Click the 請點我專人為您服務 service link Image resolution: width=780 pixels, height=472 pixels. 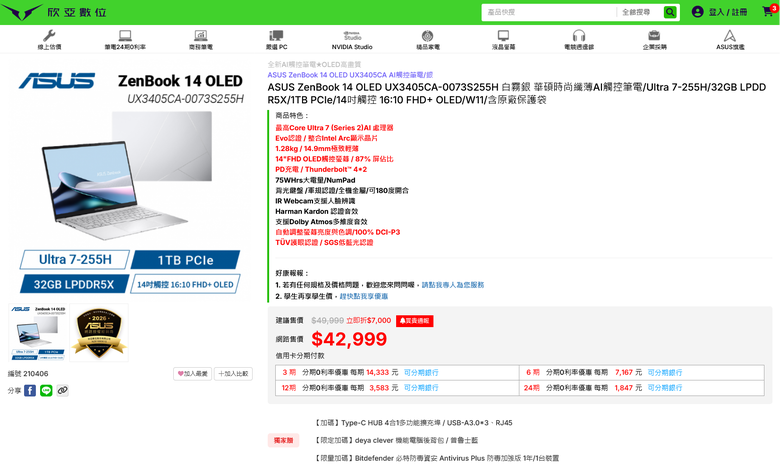point(453,285)
